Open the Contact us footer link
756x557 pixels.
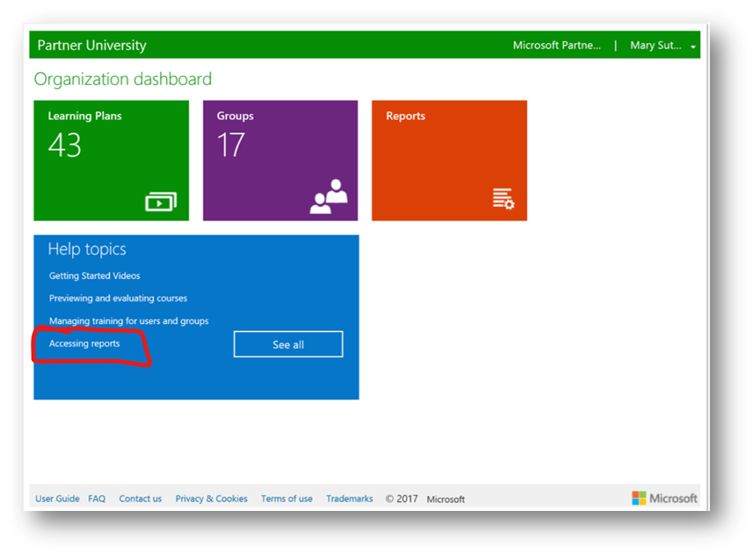[140, 499]
